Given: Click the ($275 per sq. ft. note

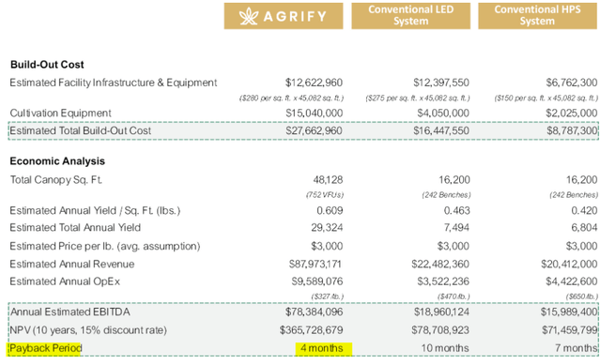Looking at the screenshot, I should pos(418,99).
